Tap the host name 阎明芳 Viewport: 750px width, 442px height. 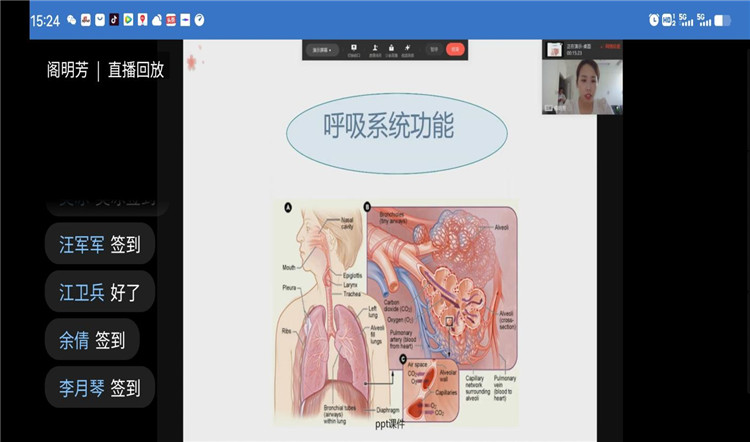(x=67, y=70)
